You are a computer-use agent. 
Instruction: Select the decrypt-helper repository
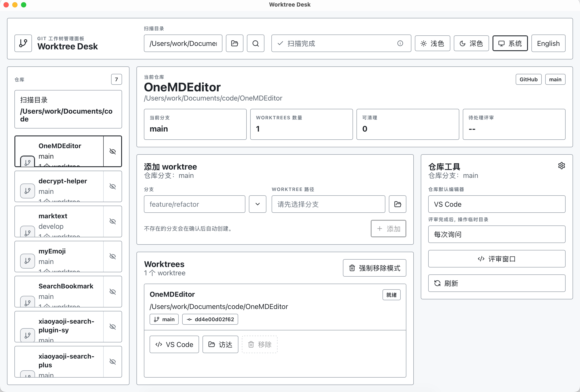(59, 186)
